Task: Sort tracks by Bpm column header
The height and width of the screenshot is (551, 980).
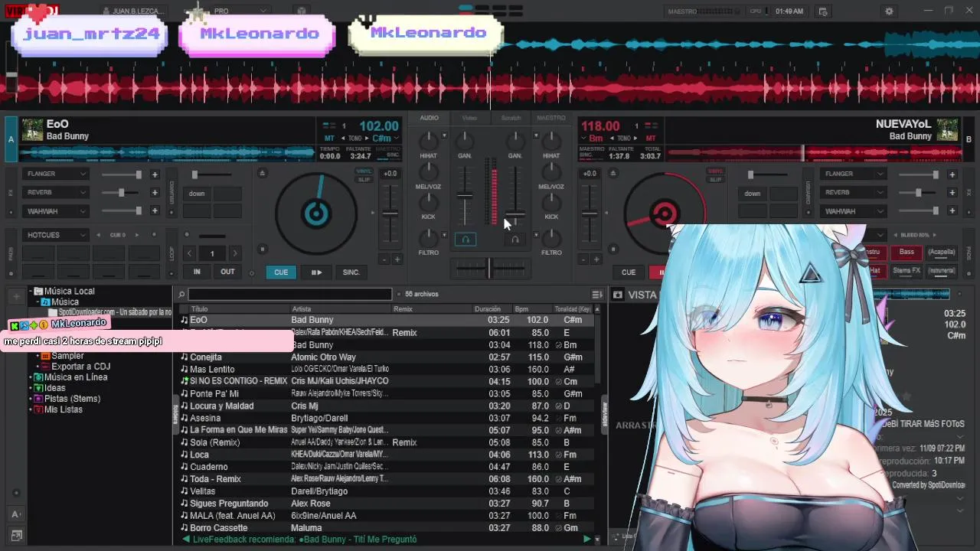Action: 531,309
